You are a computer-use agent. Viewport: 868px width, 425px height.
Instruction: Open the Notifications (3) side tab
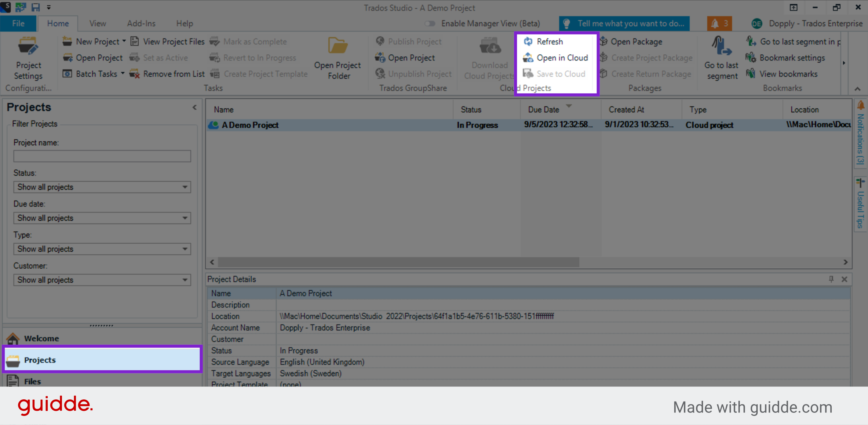point(861,133)
